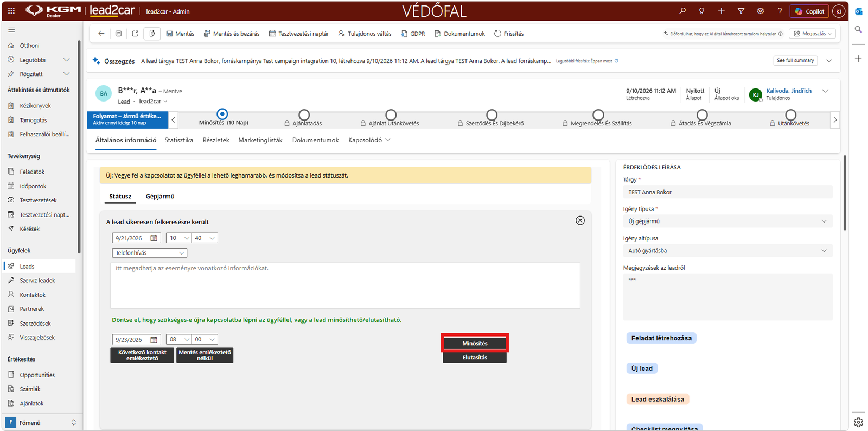Select the Utánkövetés stage circle
This screenshot has width=868, height=431.
tap(790, 115)
